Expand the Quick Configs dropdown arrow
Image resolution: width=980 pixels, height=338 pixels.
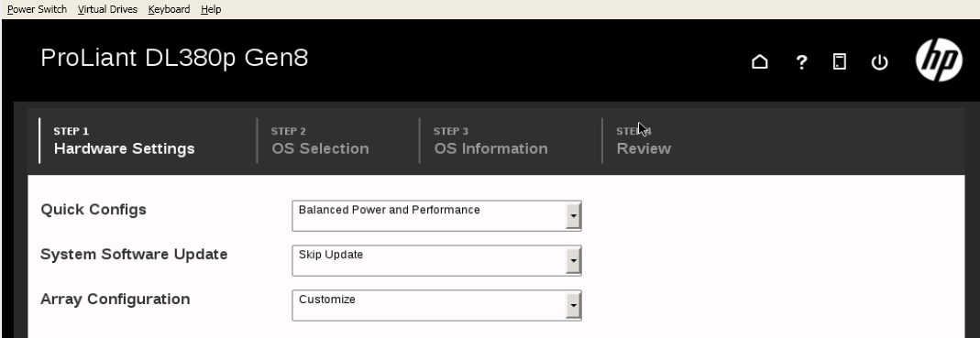point(573,216)
